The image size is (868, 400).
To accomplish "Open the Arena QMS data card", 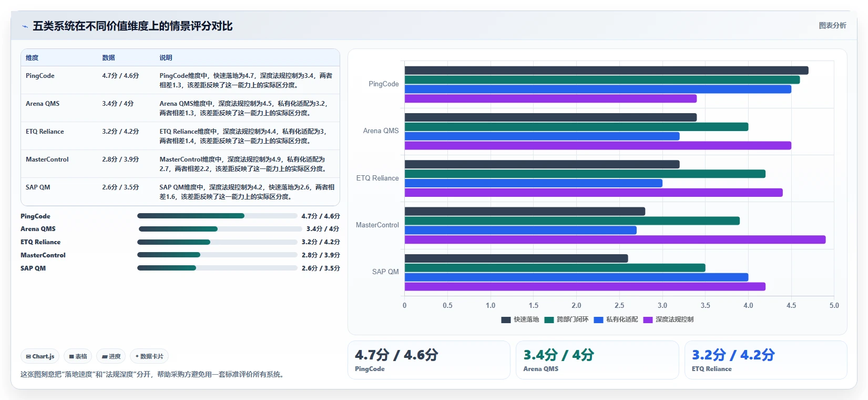I will [x=597, y=360].
